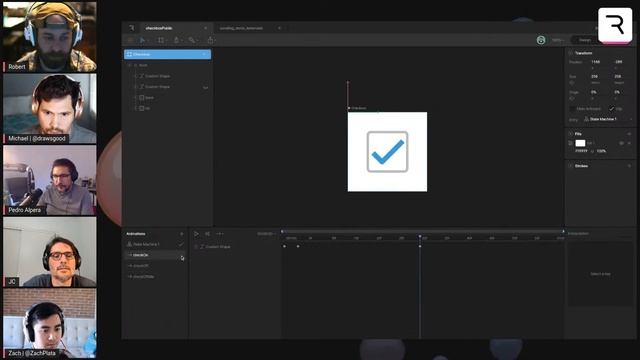
Task: Close the second file tab
Action: [279, 28]
